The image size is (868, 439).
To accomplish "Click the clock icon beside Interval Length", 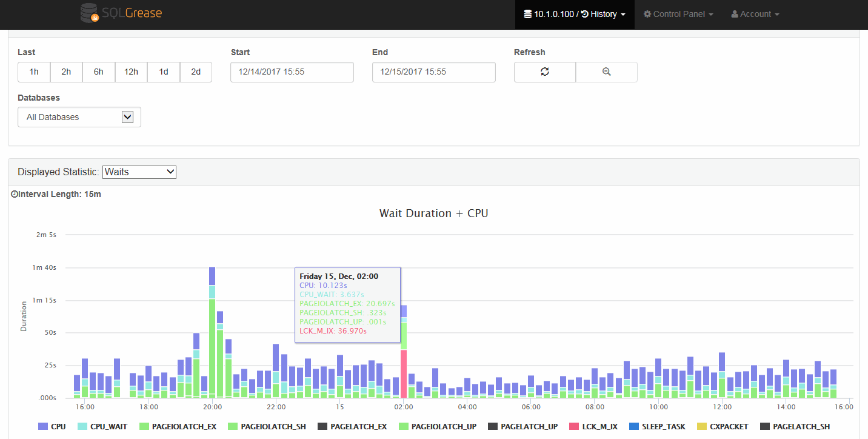I will 13,193.
